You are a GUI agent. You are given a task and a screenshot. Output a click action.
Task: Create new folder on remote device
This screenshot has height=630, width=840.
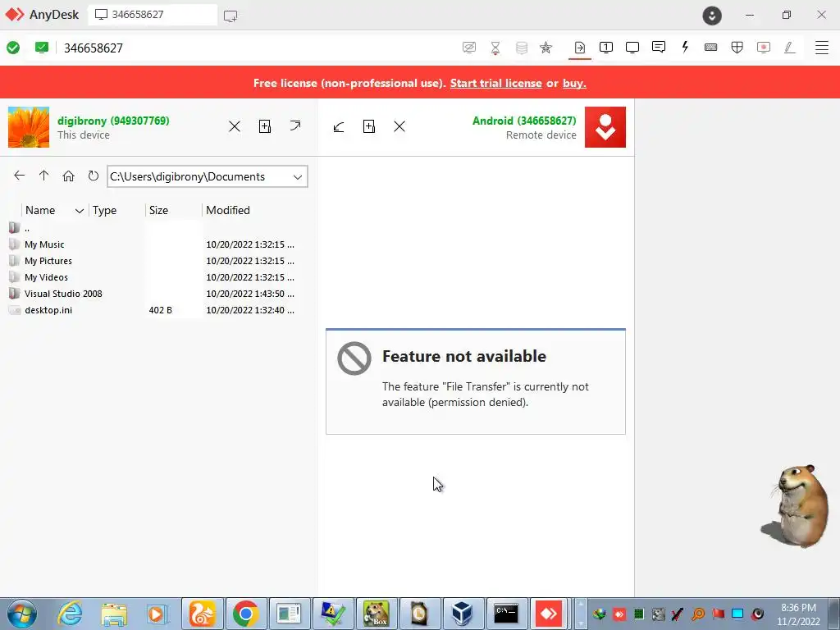click(x=369, y=126)
